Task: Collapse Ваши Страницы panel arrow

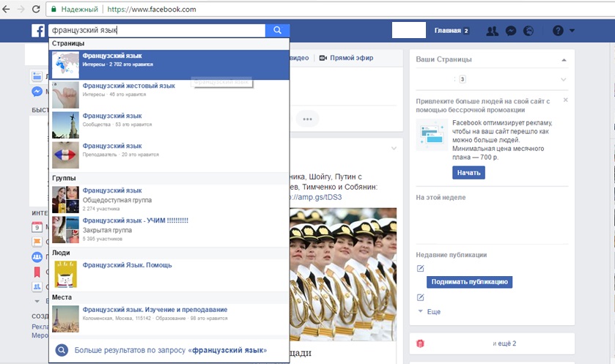Action: point(564,60)
